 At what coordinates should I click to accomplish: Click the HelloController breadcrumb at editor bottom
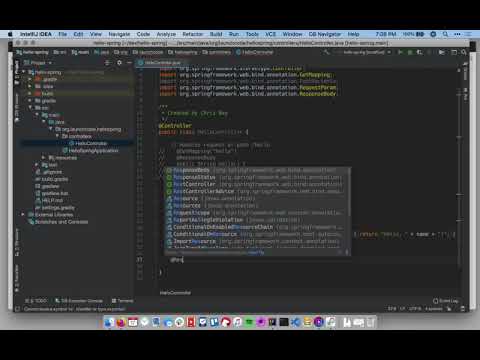[175, 293]
